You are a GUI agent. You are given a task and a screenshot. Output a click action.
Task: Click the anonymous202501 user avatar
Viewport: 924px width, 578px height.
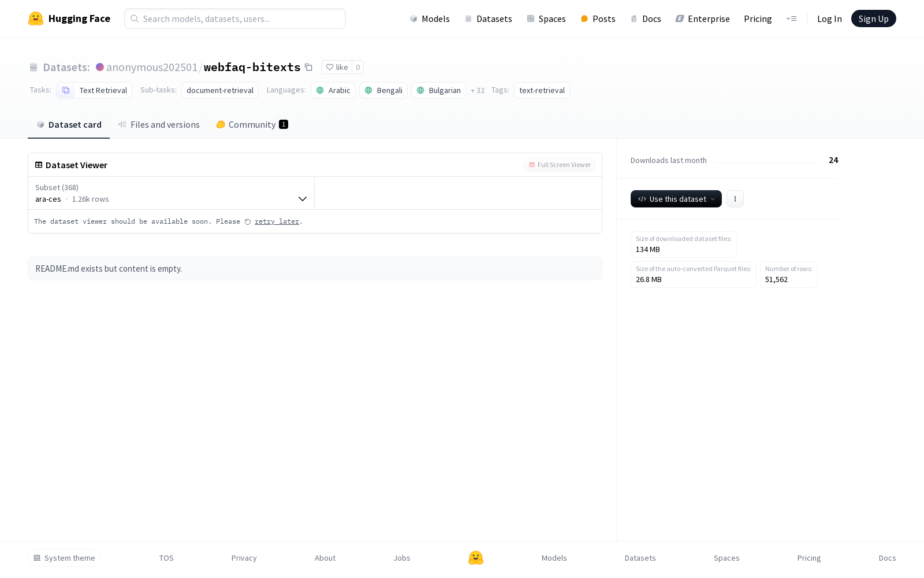coord(100,67)
